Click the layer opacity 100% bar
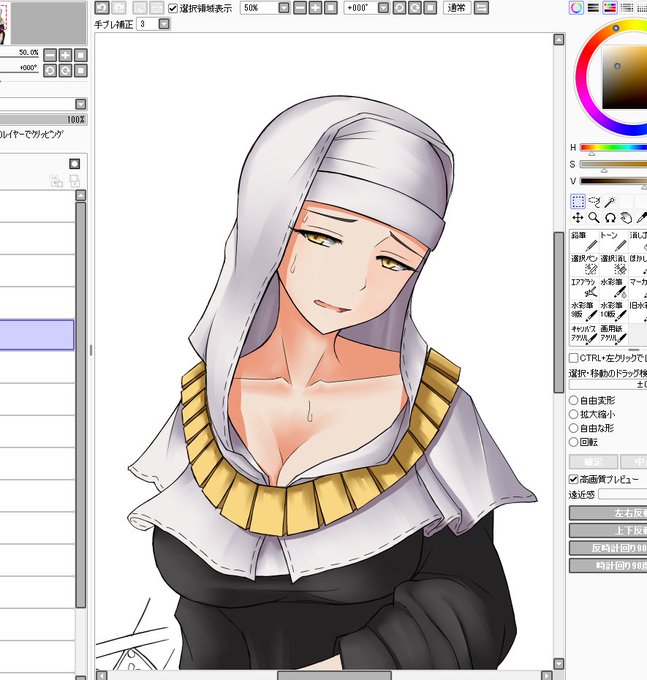Viewport: 647px width, 680px height. coord(43,120)
